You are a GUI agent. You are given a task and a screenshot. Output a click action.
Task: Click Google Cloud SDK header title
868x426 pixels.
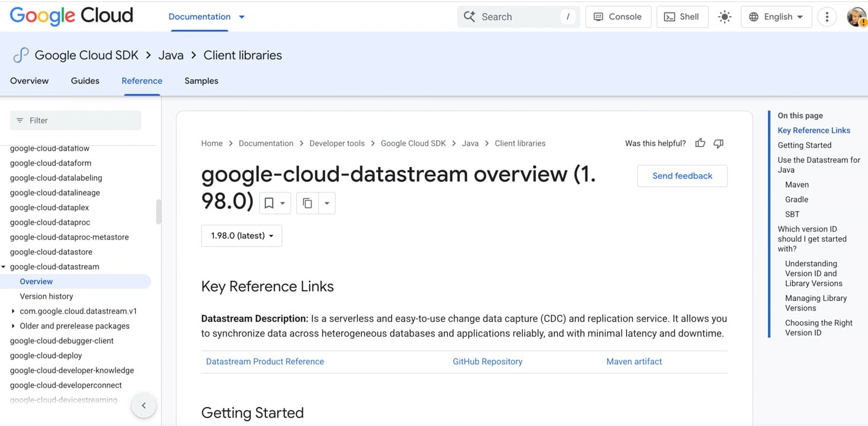click(x=86, y=55)
